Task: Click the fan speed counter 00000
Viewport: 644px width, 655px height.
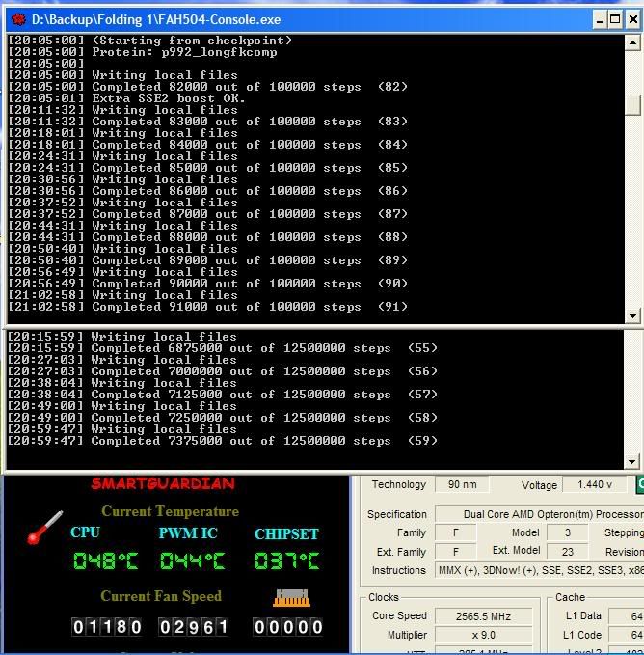Action: (x=288, y=627)
